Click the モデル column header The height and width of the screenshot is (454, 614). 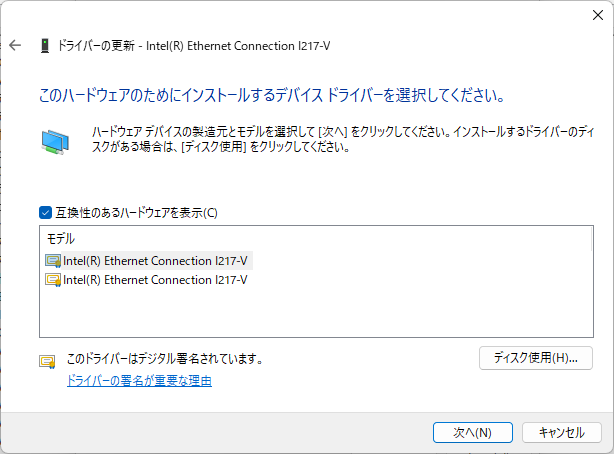(61, 240)
